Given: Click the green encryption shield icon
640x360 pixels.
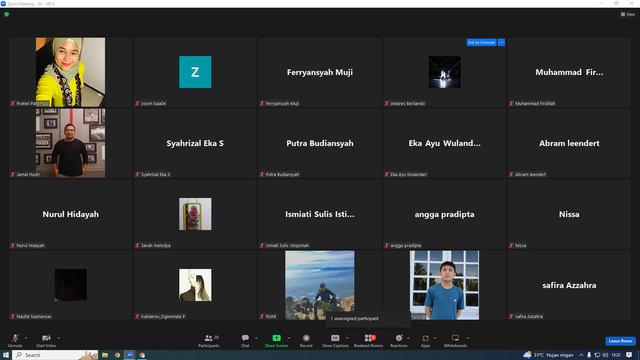Looking at the screenshot, I should [7, 14].
